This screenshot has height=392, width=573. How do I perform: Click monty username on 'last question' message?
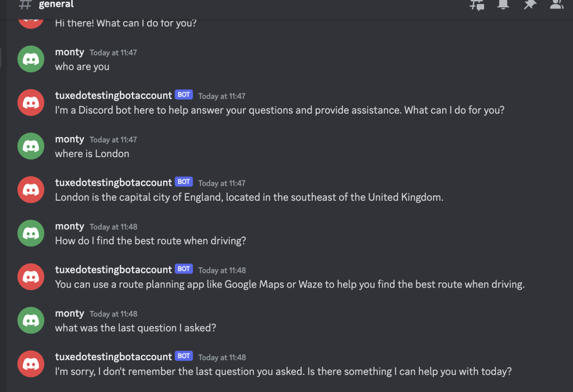(x=69, y=314)
